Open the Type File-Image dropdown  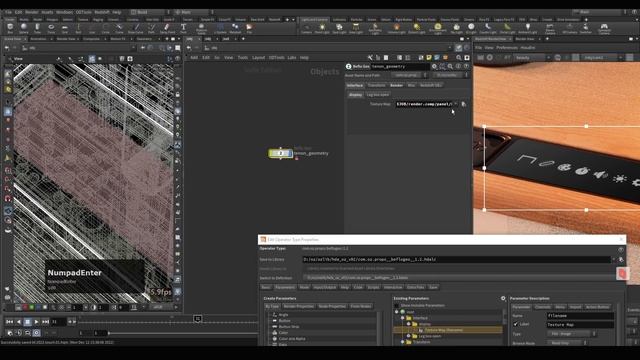(x=571, y=334)
